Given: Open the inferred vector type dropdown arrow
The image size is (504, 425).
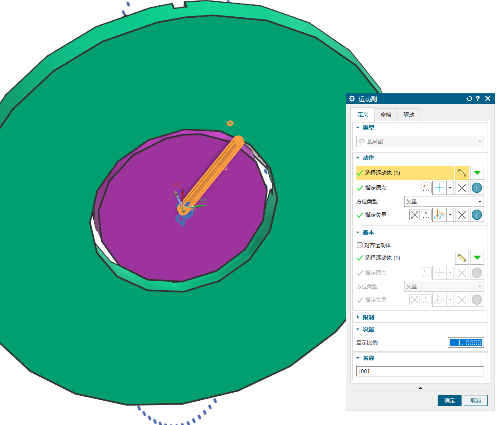Looking at the screenshot, I should pos(451,215).
